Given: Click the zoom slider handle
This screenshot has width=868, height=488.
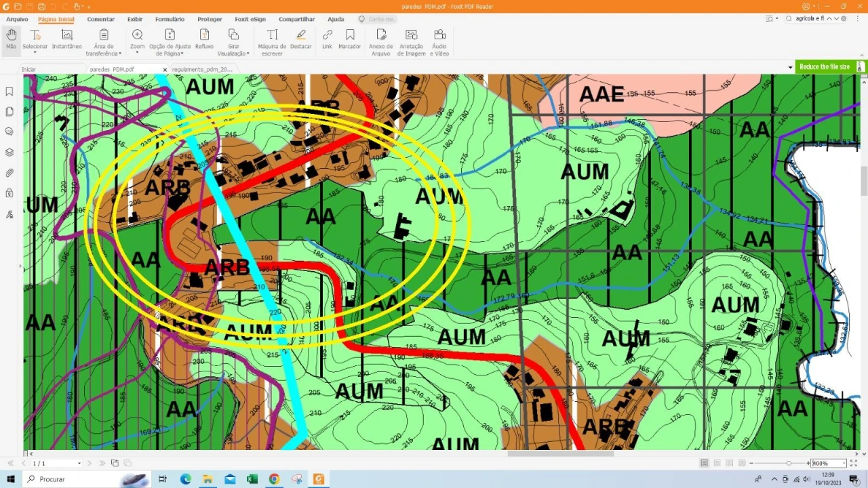Looking at the screenshot, I should [788, 463].
